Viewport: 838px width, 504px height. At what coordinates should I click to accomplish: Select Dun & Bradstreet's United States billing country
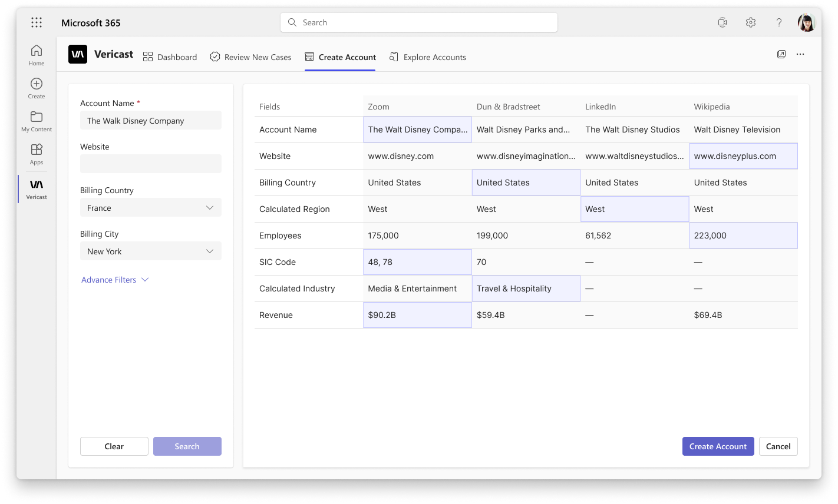click(526, 183)
